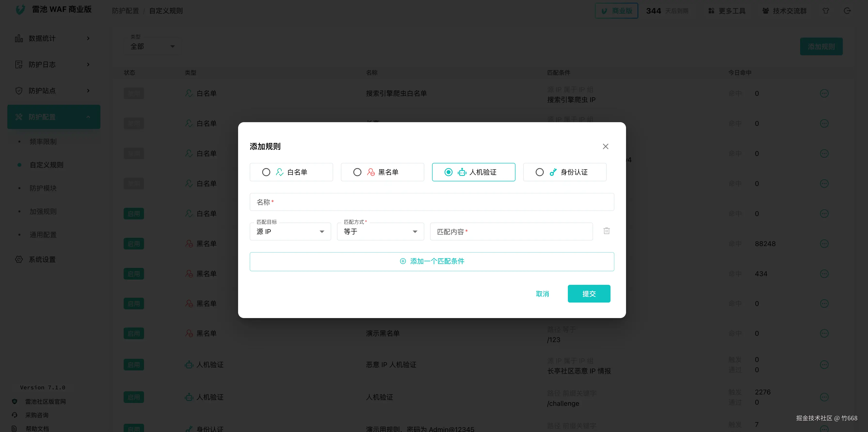Open the 更多工具 tools icon
This screenshot has width=868, height=432.
point(711,11)
